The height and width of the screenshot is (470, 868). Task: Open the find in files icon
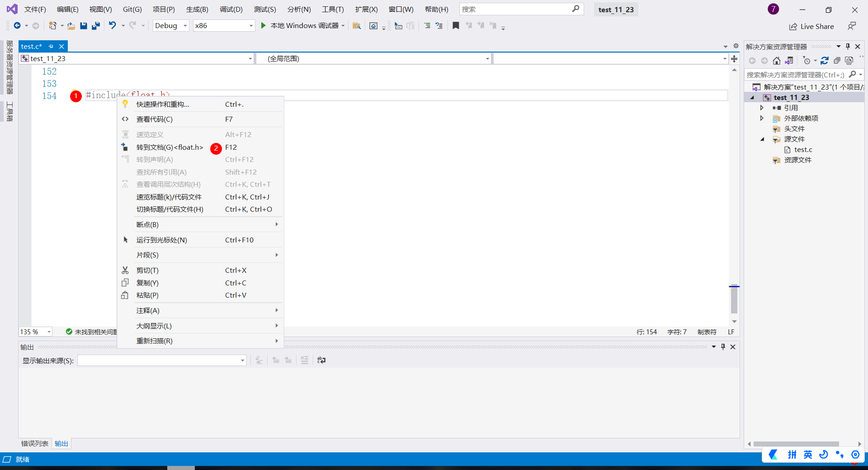pos(357,26)
